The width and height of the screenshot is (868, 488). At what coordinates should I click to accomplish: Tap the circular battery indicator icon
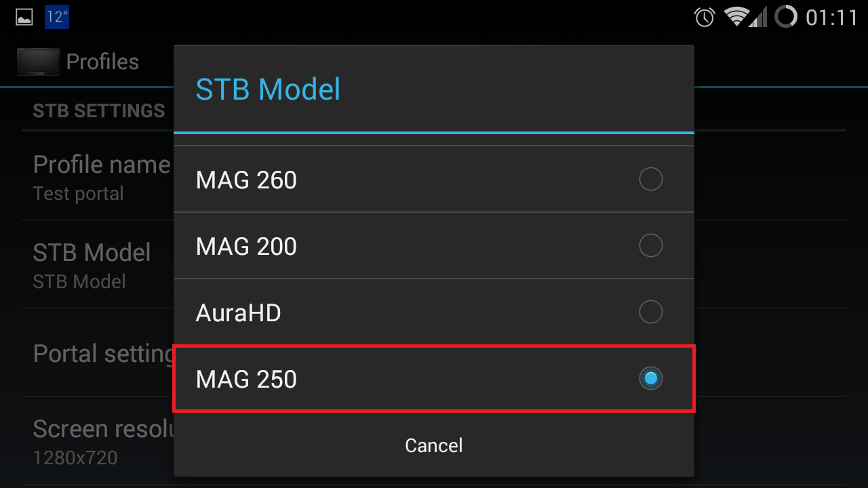(785, 17)
